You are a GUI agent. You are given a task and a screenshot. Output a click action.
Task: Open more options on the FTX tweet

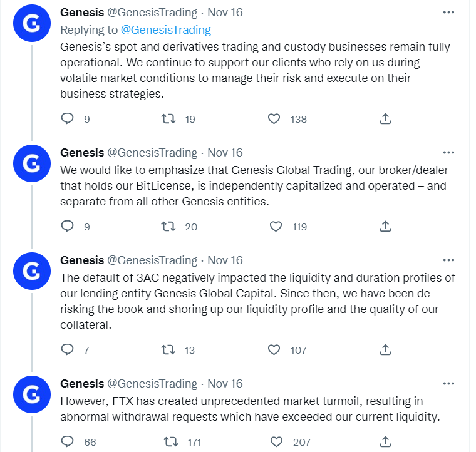(448, 383)
